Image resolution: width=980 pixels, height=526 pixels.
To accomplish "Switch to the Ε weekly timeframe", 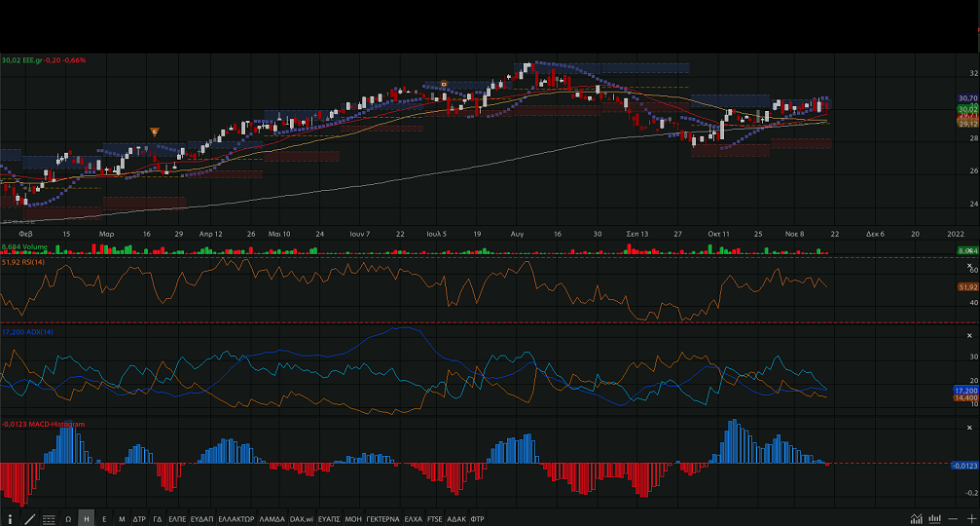I will tap(104, 519).
